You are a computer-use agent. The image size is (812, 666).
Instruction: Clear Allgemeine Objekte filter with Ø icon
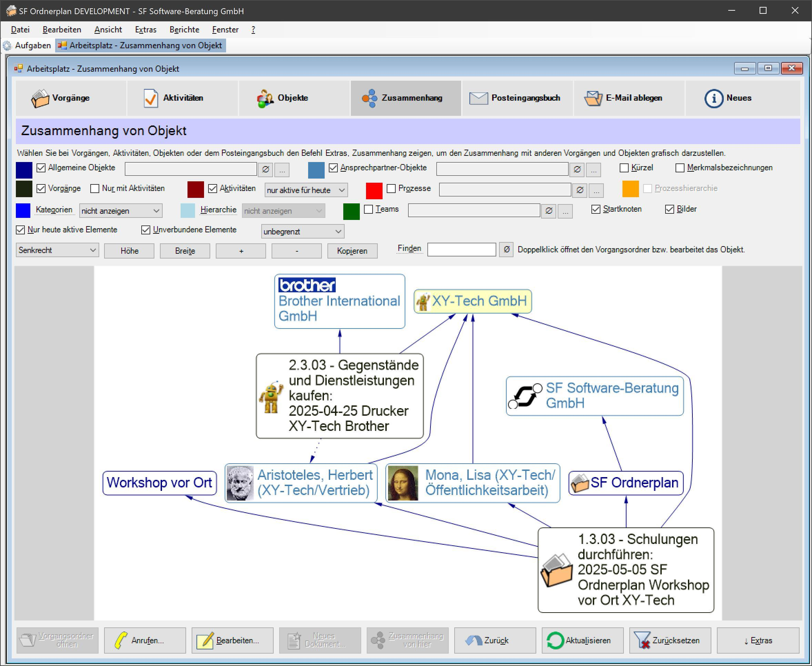click(x=265, y=169)
